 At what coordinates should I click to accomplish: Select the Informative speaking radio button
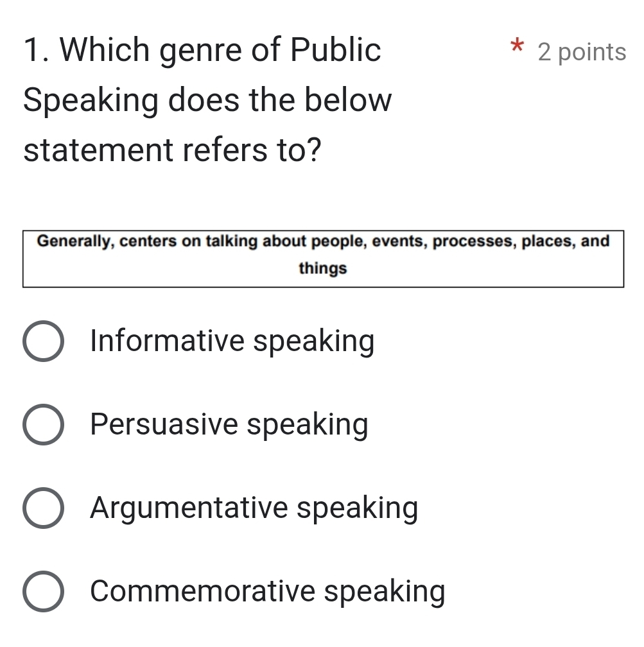44,341
